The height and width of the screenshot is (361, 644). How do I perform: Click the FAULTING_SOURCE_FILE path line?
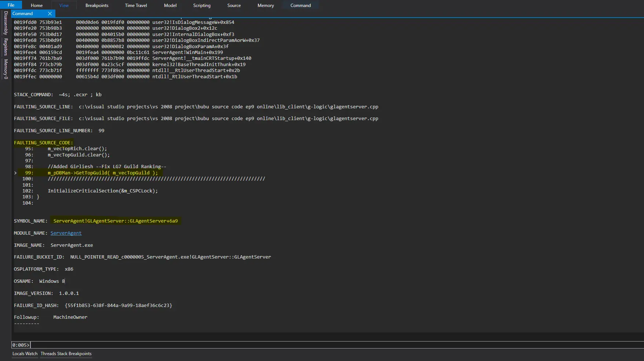tap(196, 118)
